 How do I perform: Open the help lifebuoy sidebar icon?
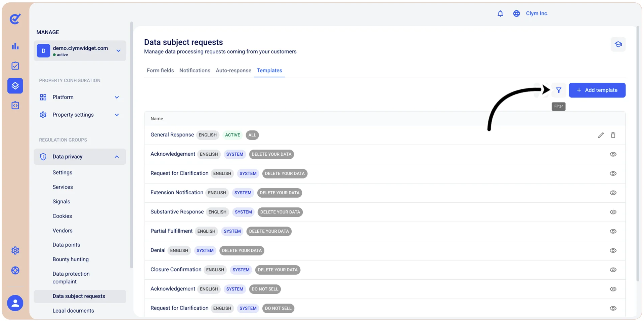15,270
